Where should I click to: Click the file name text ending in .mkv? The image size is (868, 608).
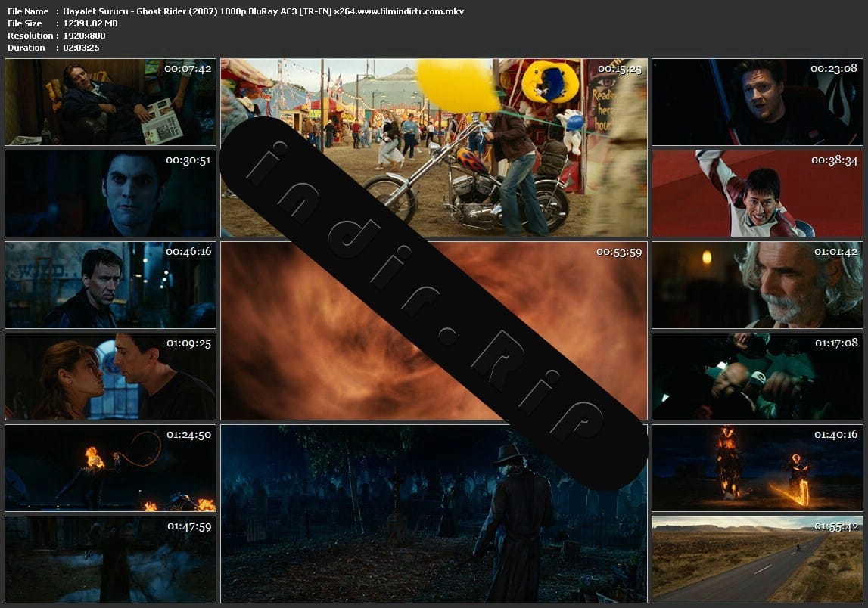point(263,11)
